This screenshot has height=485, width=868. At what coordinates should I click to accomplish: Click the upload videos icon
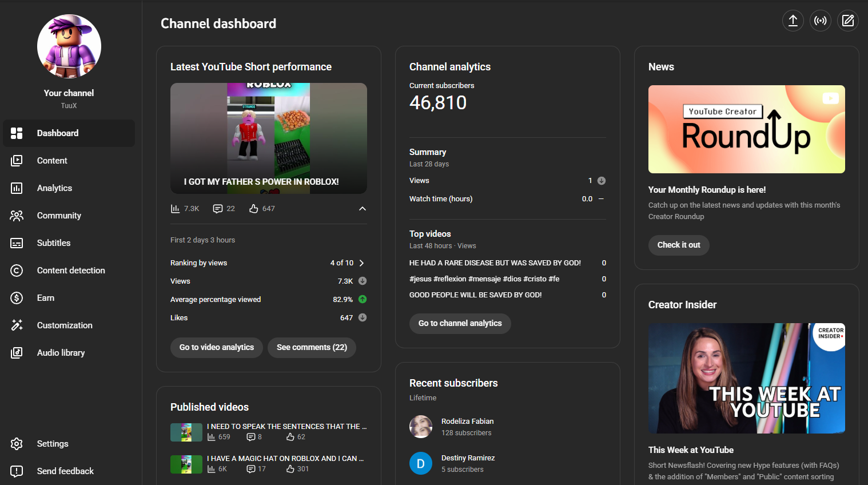[793, 21]
